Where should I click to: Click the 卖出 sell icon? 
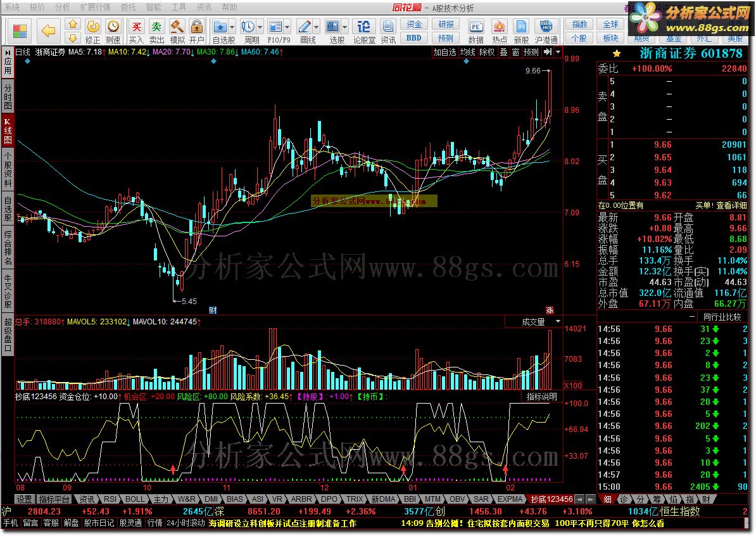coord(156,32)
